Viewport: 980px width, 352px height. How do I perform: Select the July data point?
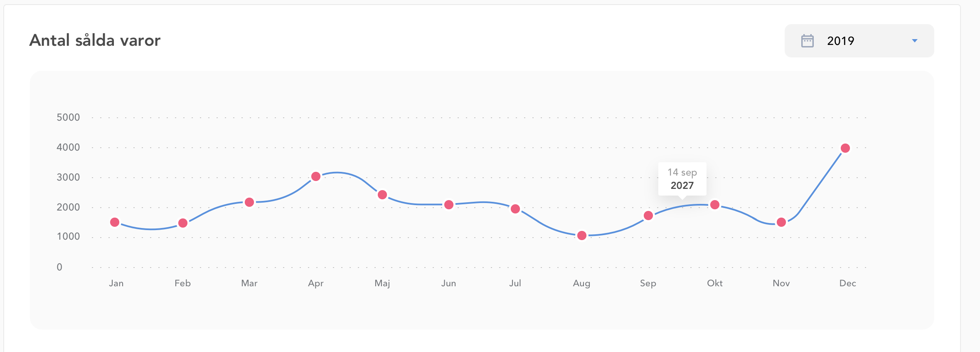(x=515, y=209)
